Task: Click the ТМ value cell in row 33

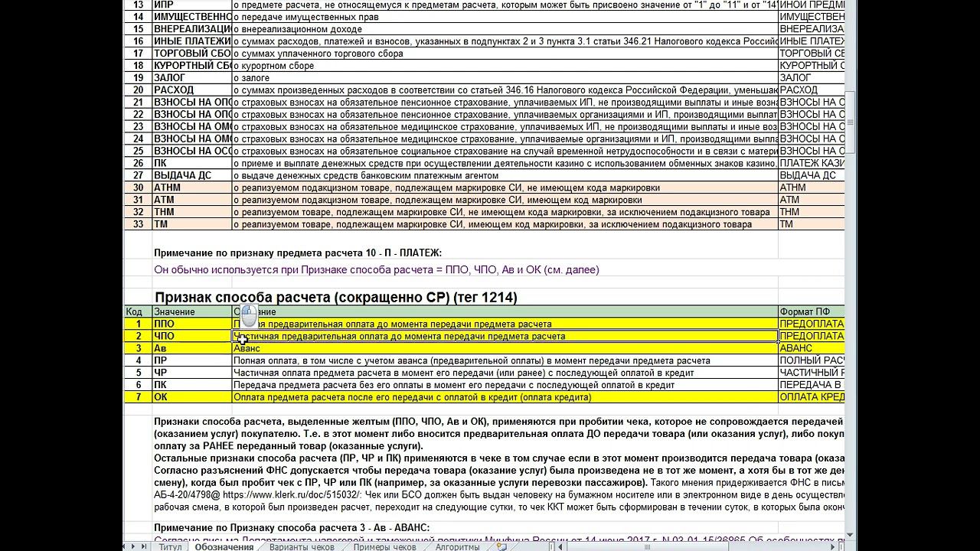Action: point(192,224)
